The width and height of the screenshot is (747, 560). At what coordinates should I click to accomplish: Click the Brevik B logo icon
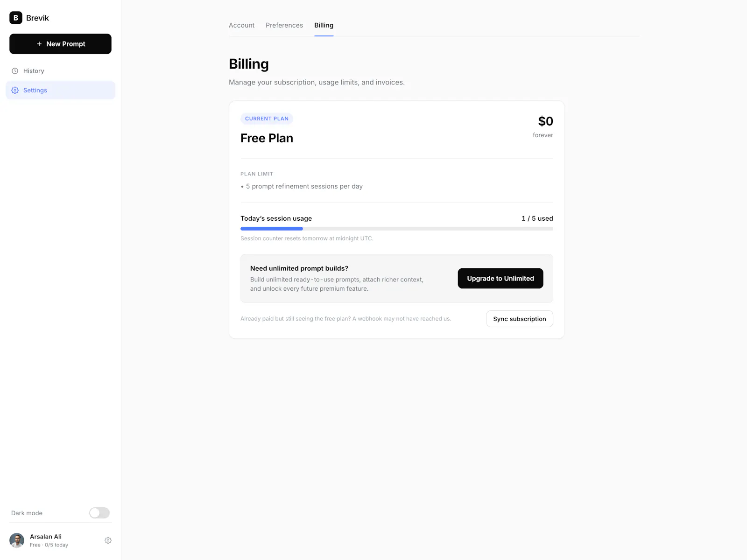pos(16,18)
